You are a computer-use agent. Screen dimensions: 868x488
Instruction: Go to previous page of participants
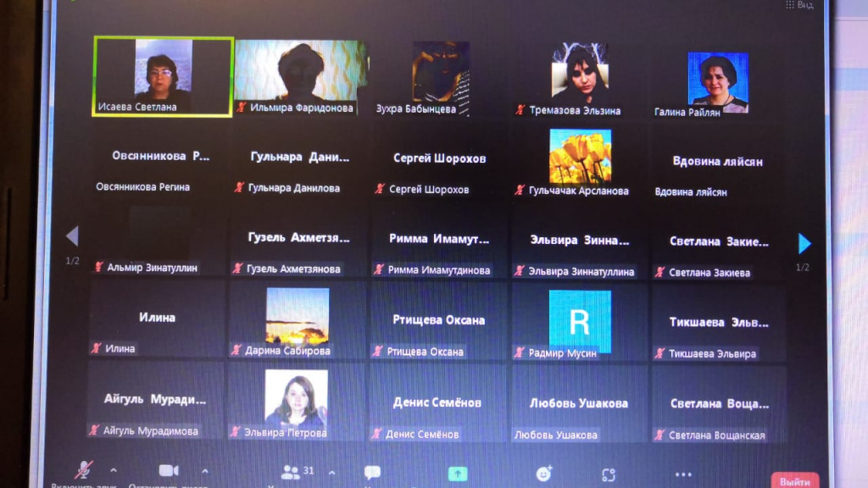point(72,236)
